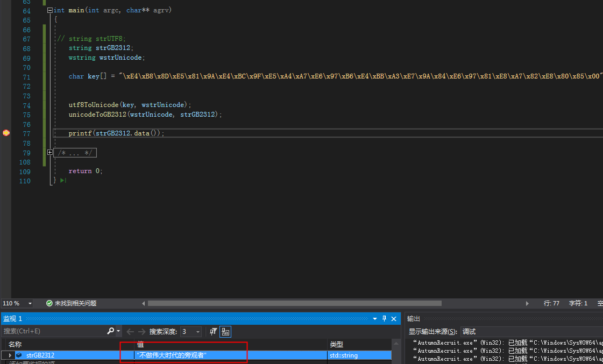Close the Watch 1 panel

[x=394, y=319]
